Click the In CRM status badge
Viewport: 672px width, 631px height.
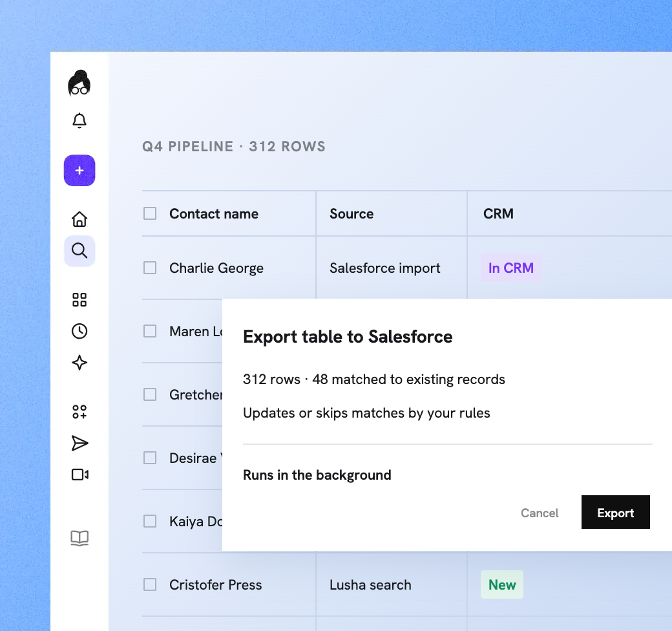click(511, 268)
